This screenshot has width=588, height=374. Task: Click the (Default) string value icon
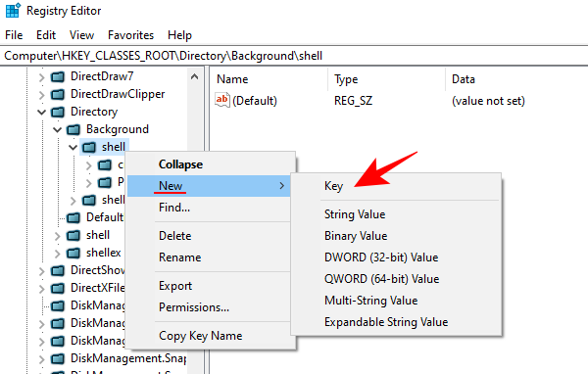[x=222, y=100]
